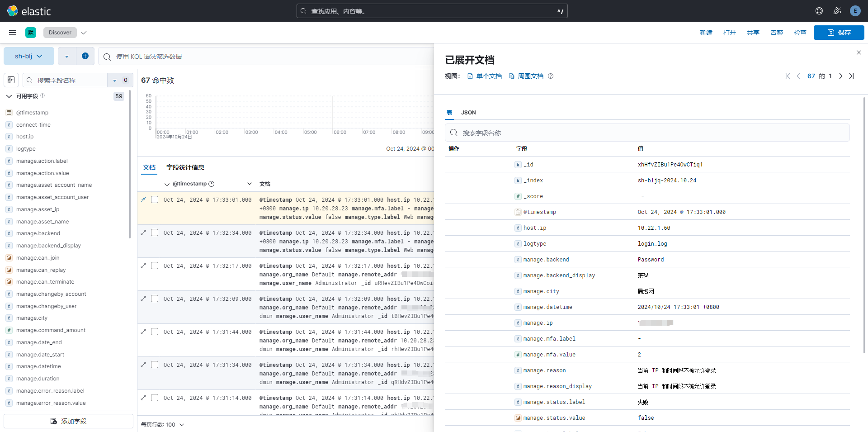Close the expanded document flyout

tap(859, 52)
